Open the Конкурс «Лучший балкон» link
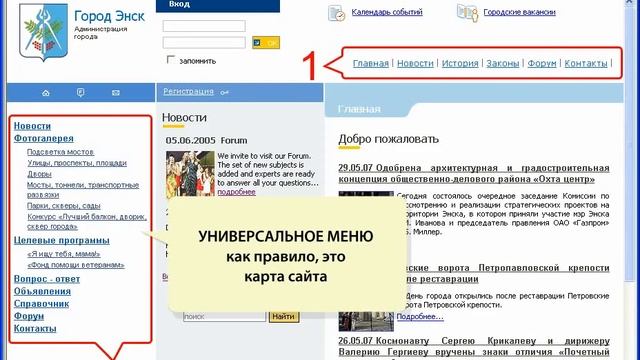This screenshot has width=640, height=360. [87, 221]
